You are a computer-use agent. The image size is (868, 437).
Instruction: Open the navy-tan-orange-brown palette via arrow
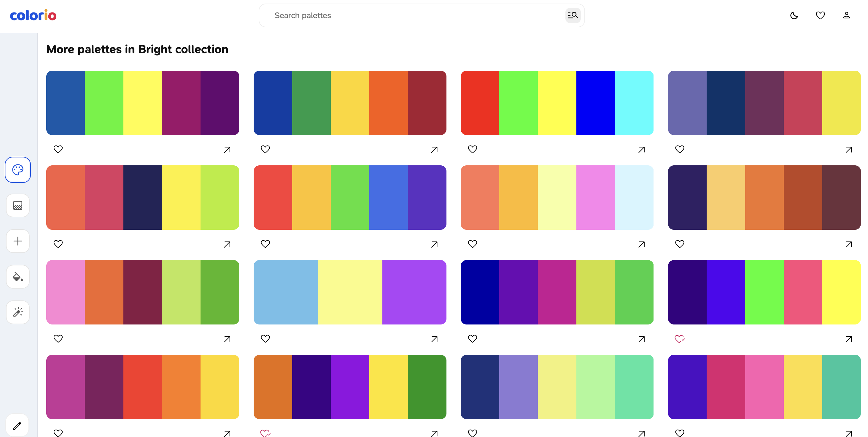(x=848, y=244)
